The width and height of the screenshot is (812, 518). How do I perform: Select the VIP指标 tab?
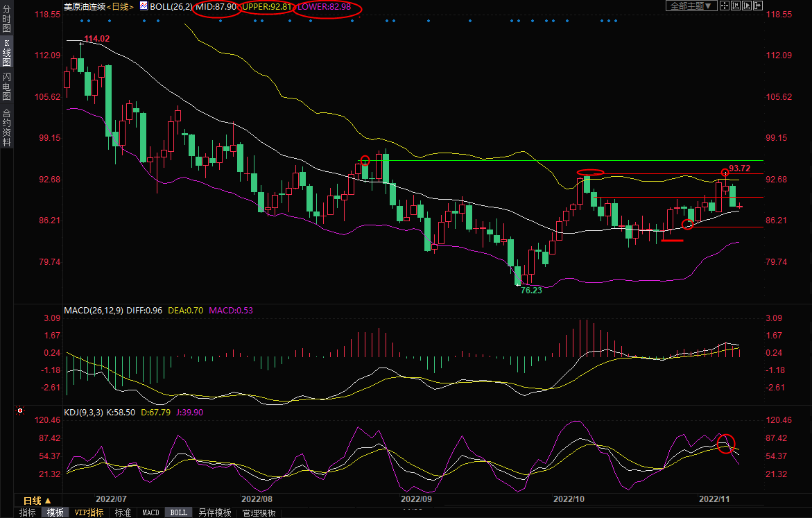tap(89, 512)
